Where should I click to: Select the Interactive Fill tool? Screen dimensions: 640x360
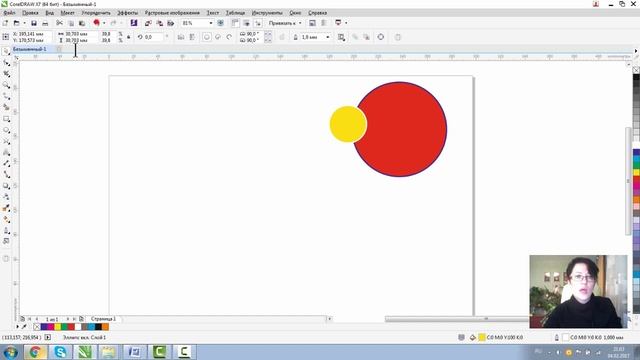click(6, 219)
